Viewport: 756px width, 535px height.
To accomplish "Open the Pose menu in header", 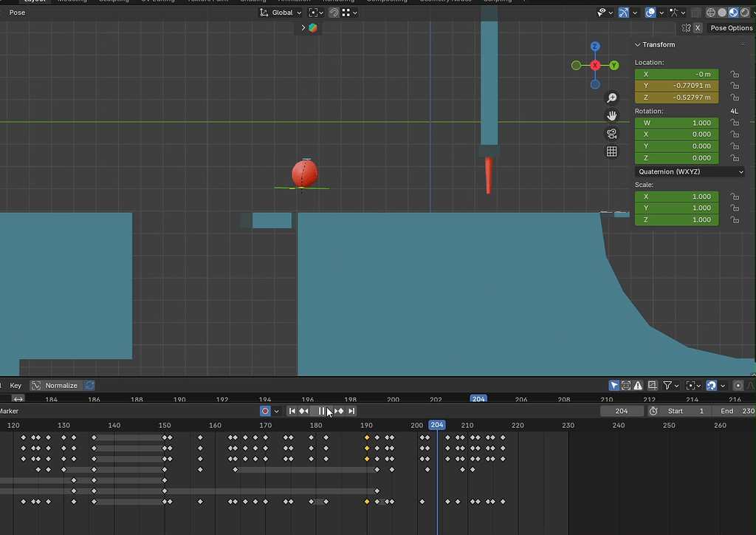I will (18, 13).
